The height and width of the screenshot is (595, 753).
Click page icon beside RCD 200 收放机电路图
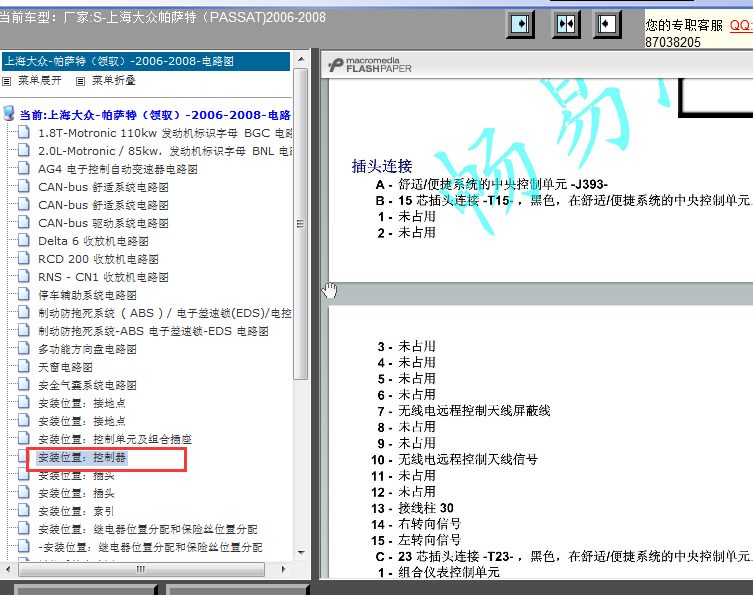pyautogui.click(x=24, y=258)
